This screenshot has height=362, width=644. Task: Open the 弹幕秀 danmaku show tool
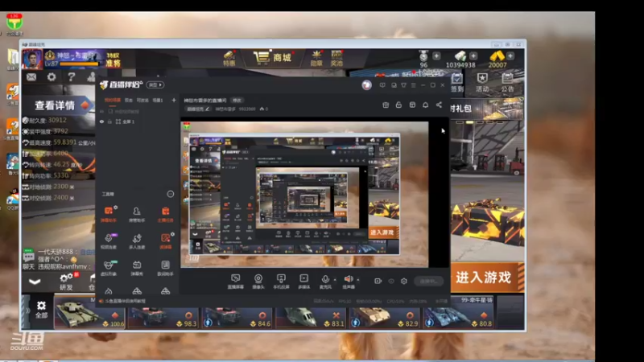[137, 268]
